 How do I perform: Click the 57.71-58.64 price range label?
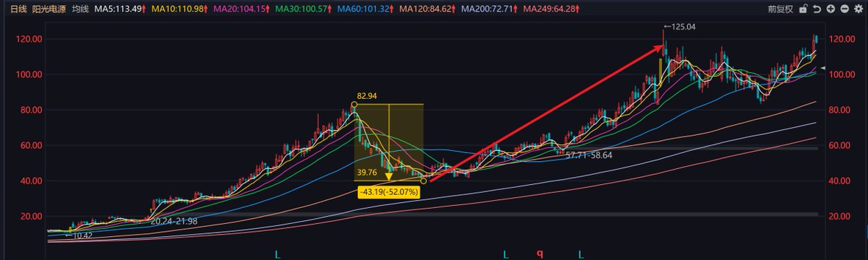pos(589,155)
